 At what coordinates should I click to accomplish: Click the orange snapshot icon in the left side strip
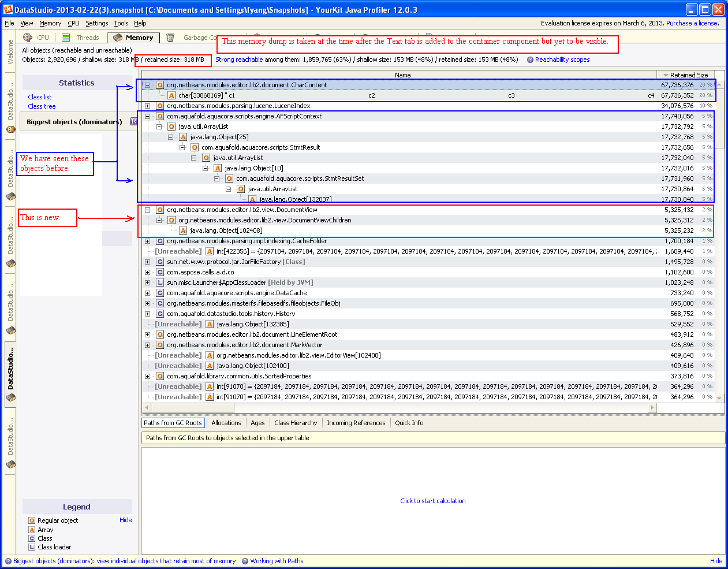(x=10, y=129)
